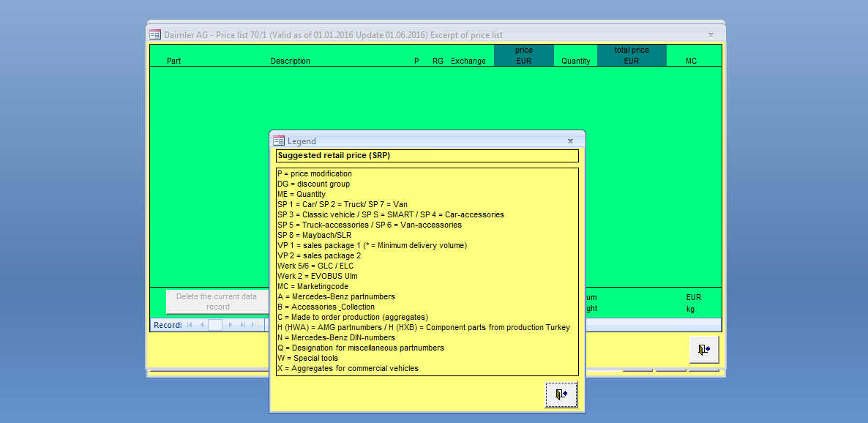Go to next record in navigation bar

(x=231, y=325)
